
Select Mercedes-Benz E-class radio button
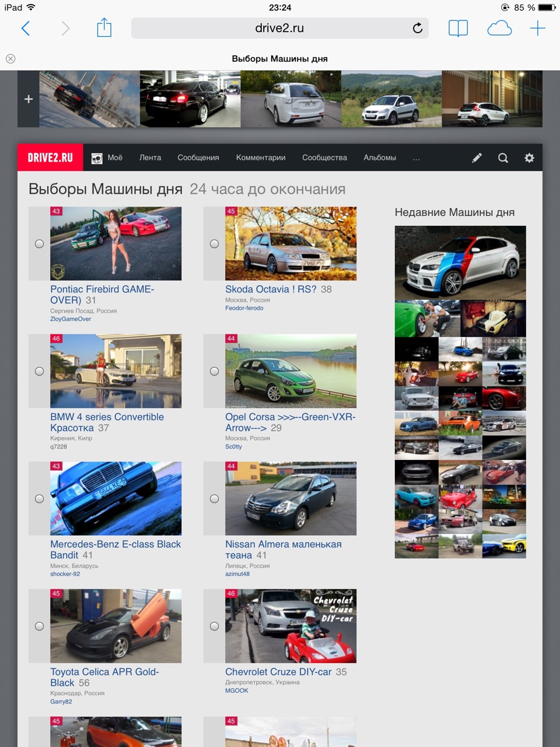[39, 499]
